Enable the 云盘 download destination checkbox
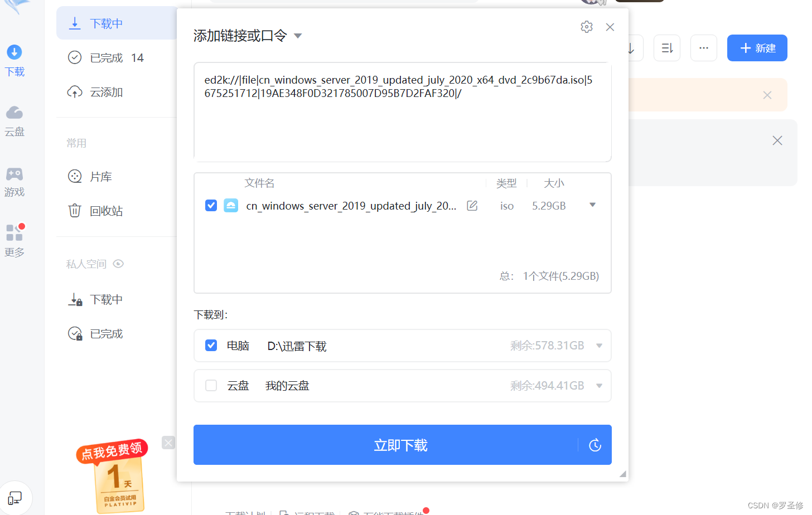This screenshot has width=812, height=515. [x=211, y=386]
